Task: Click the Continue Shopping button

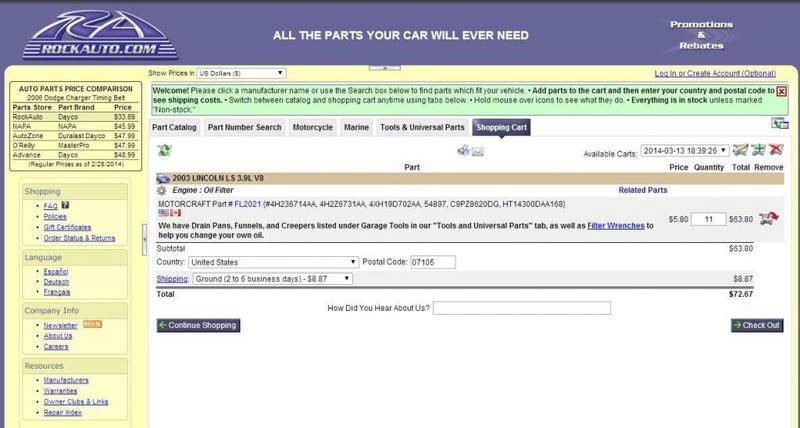Action: (197, 326)
